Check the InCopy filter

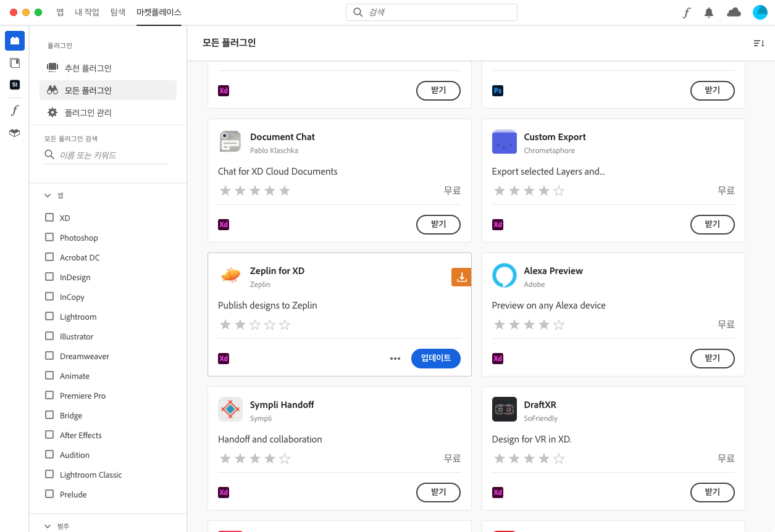click(x=49, y=296)
